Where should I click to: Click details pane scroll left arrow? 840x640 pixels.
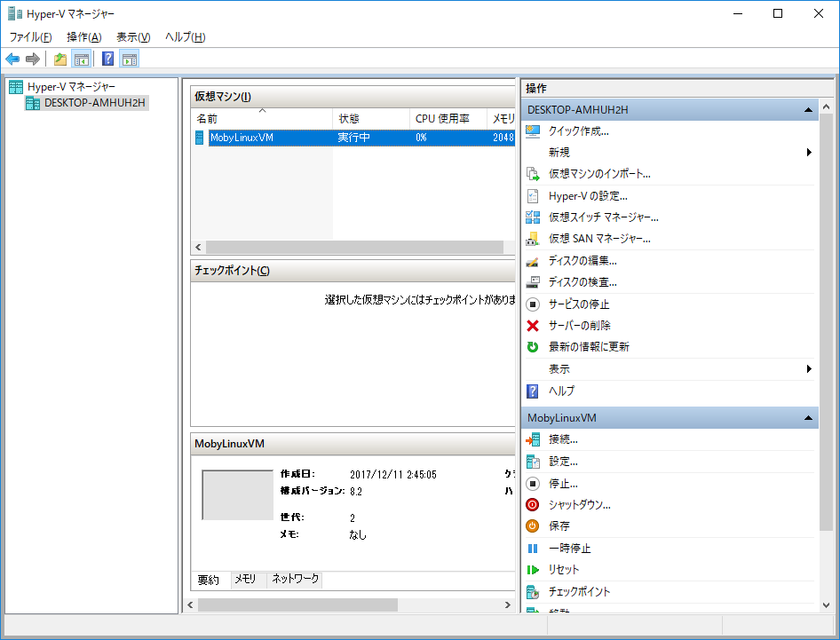[190, 604]
